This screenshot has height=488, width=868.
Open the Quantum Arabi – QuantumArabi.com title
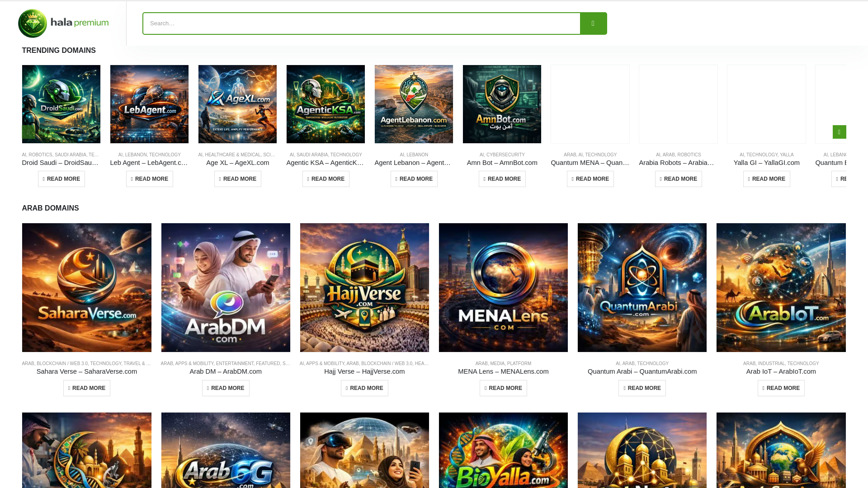[x=642, y=371]
